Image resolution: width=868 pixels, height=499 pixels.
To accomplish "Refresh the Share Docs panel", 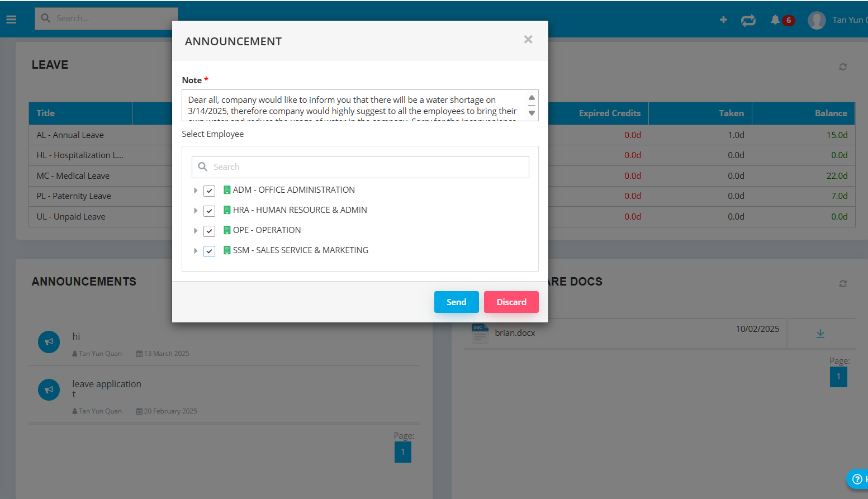I will (x=843, y=284).
